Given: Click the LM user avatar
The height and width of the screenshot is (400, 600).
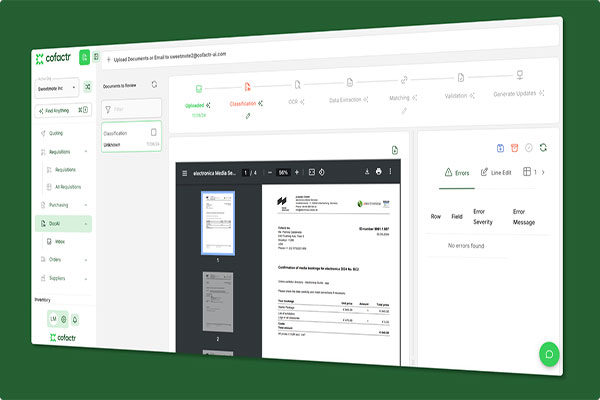Looking at the screenshot, I should [53, 318].
